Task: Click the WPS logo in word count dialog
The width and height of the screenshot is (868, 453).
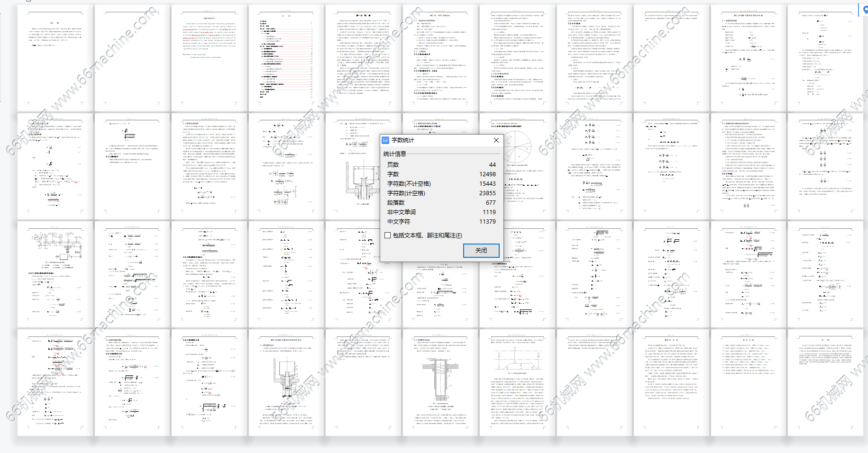Action: (x=385, y=140)
